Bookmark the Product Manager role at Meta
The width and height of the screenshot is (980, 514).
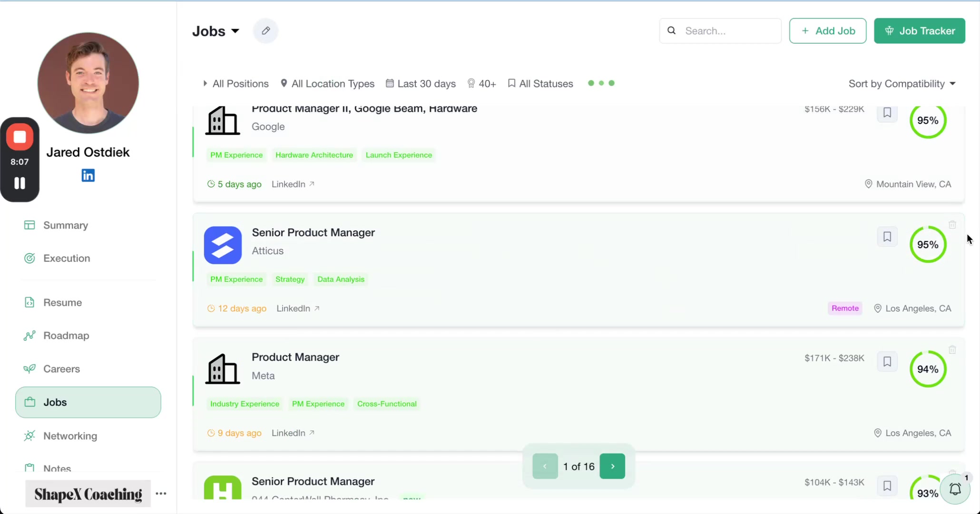point(887,362)
